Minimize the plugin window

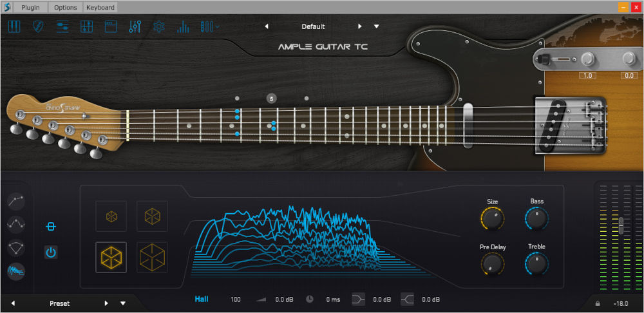(623, 7)
